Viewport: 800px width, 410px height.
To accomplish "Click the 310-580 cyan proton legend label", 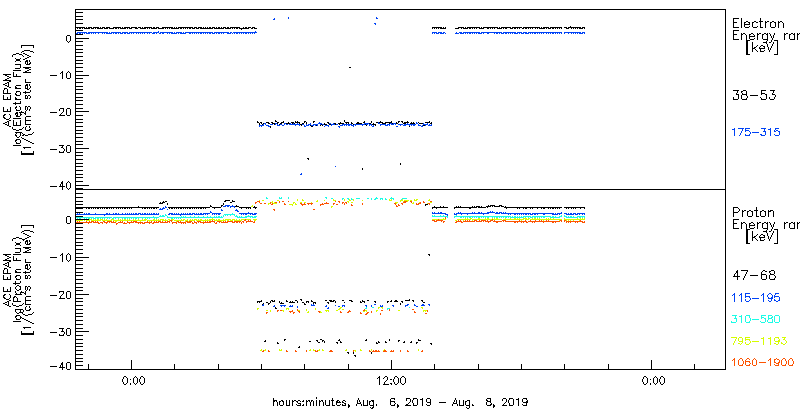I will [x=756, y=320].
